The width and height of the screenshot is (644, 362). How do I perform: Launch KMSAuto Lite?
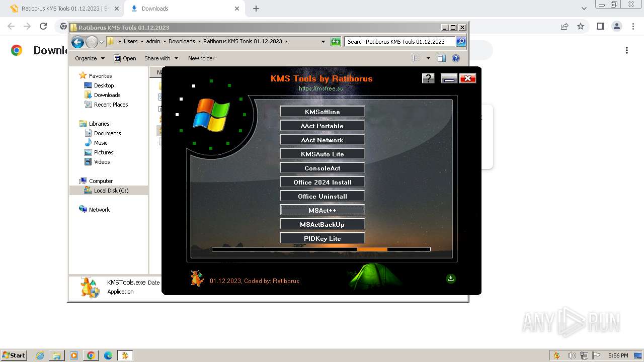[322, 154]
